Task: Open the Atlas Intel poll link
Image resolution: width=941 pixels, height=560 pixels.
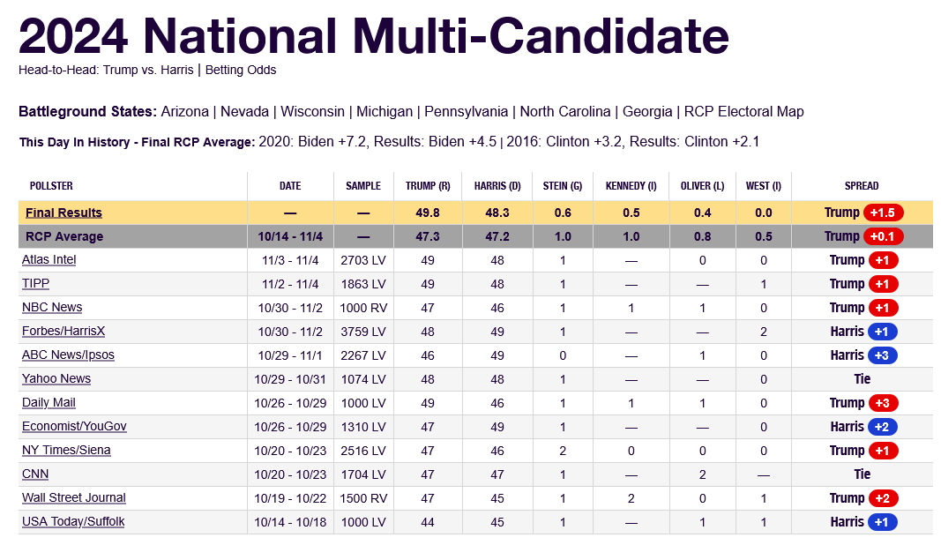Action: tap(49, 260)
